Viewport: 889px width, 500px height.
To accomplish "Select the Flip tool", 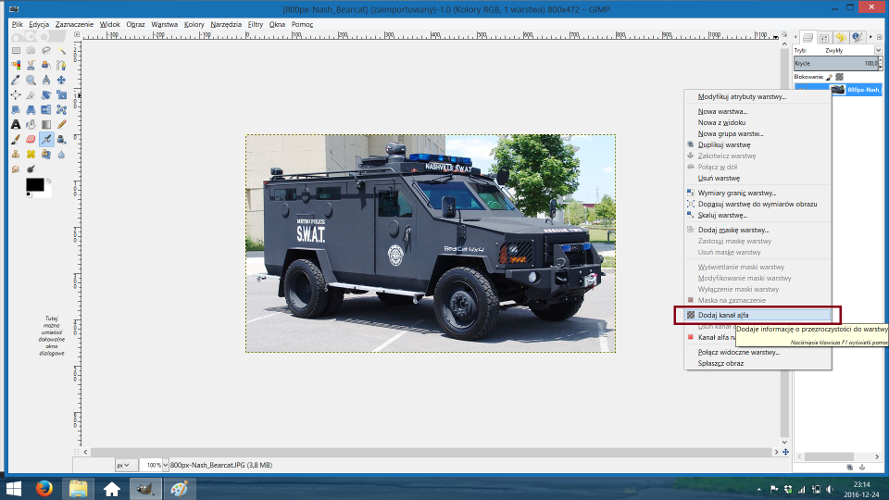I will (x=46, y=109).
